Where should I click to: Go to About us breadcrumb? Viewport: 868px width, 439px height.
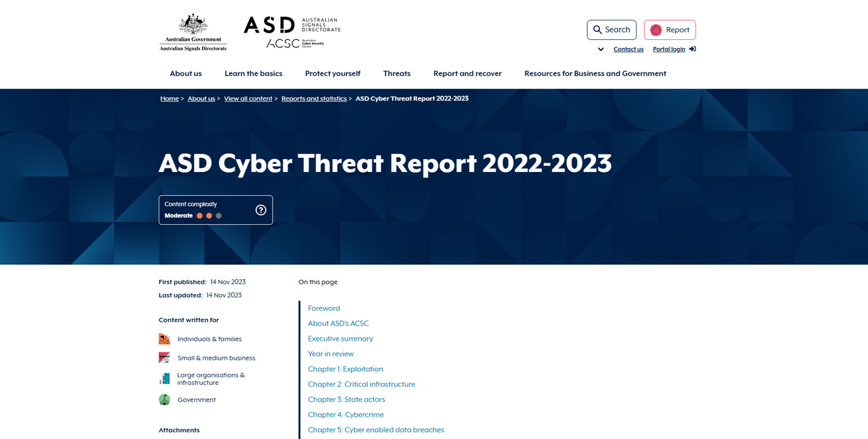coord(201,98)
